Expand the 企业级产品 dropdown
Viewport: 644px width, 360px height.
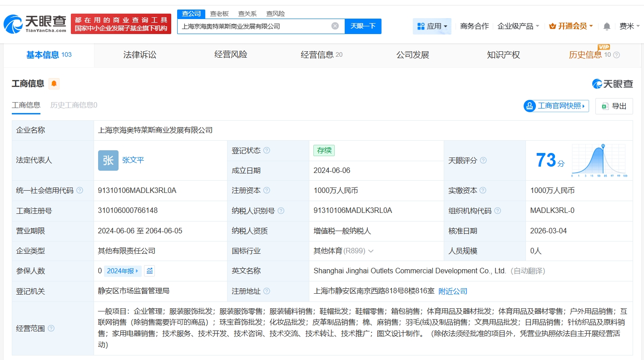[x=518, y=26]
